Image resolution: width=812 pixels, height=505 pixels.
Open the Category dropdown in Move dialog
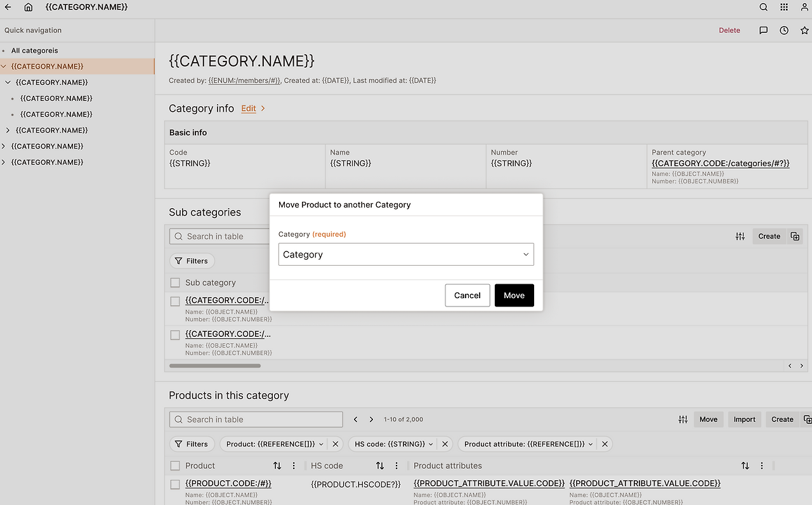[406, 254]
